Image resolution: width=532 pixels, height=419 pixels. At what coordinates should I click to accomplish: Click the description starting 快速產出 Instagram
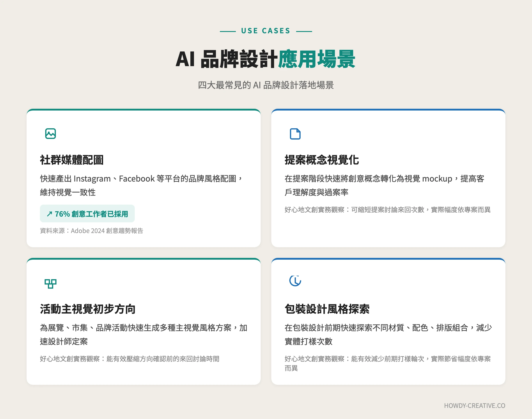(x=141, y=186)
